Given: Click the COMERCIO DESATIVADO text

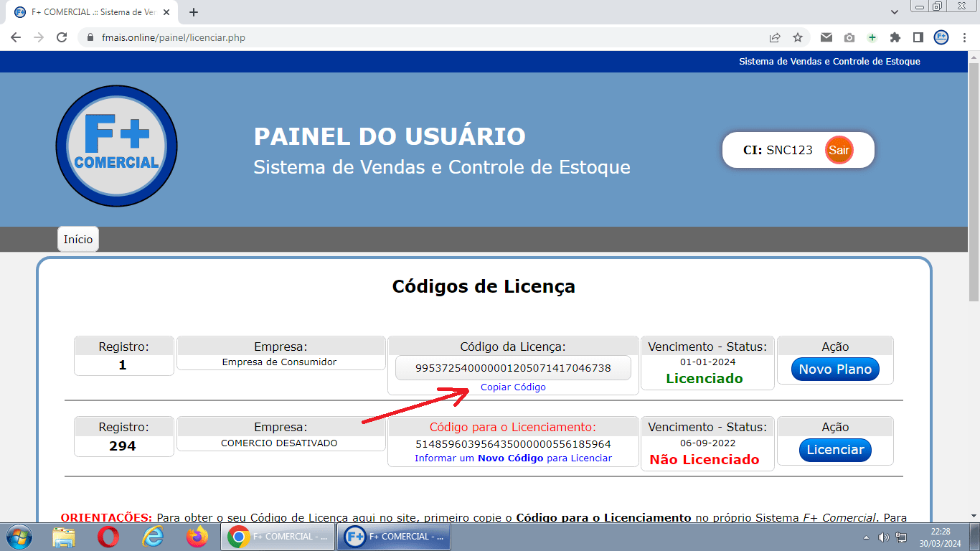Looking at the screenshot, I should point(279,443).
